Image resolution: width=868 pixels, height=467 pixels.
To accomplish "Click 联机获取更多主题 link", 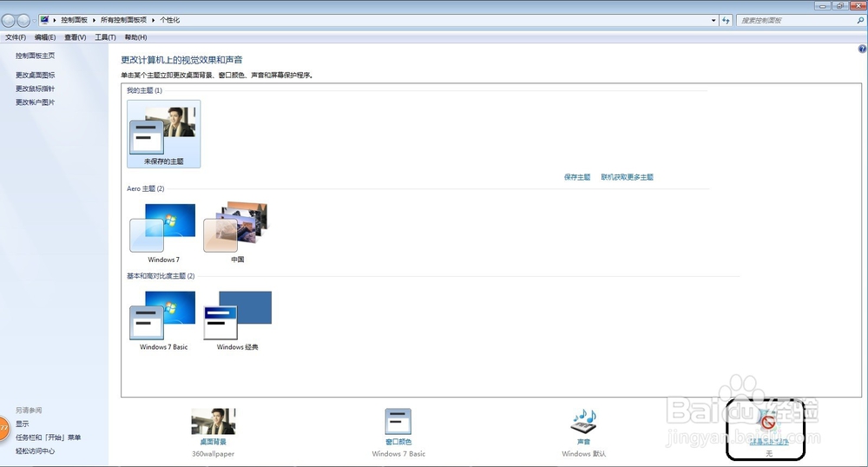I will (628, 177).
